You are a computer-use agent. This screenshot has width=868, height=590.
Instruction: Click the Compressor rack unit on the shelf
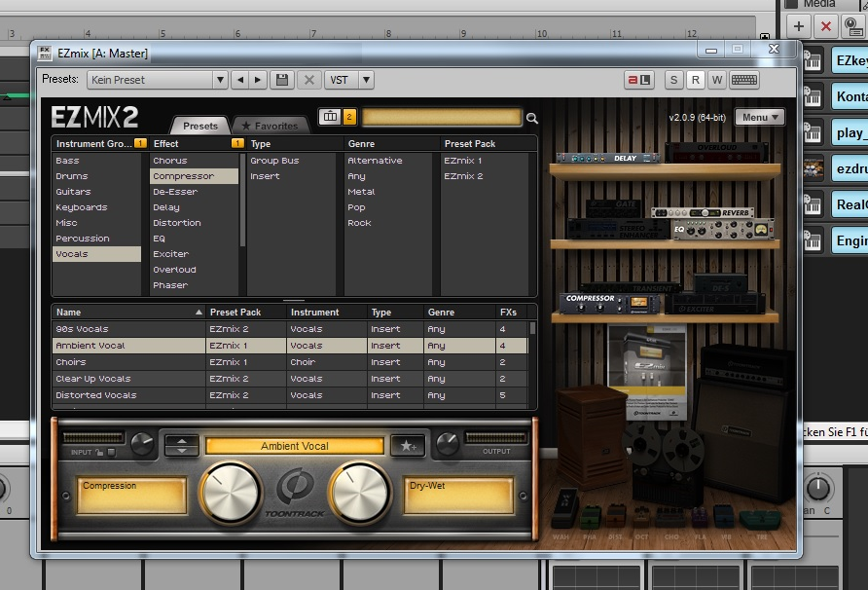609,303
